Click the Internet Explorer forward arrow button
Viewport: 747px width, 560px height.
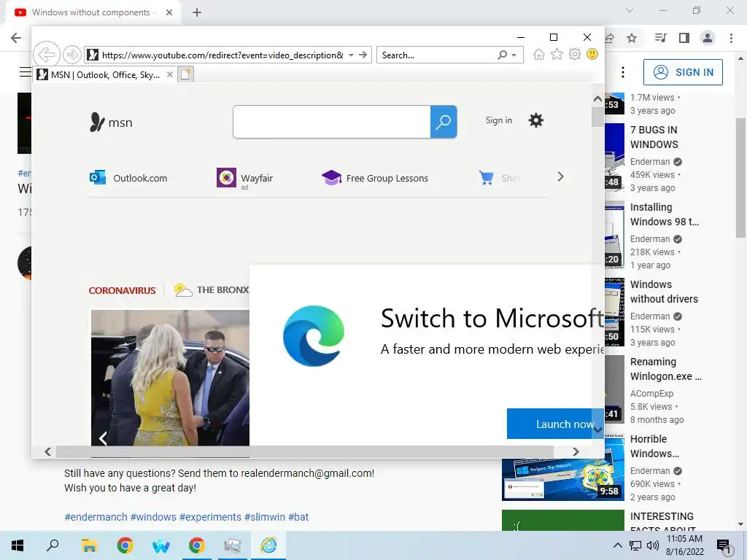point(72,55)
